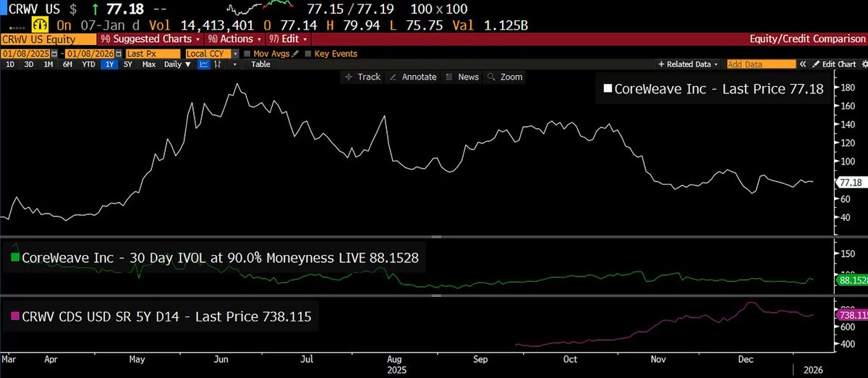Enable the Mov Avgs checkbox

point(247,54)
